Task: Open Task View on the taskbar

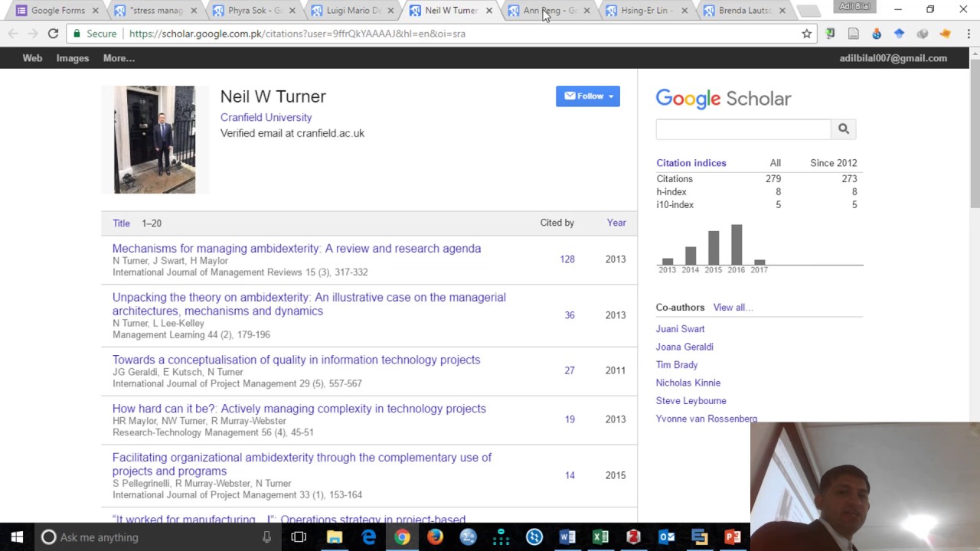Action: pyautogui.click(x=299, y=537)
